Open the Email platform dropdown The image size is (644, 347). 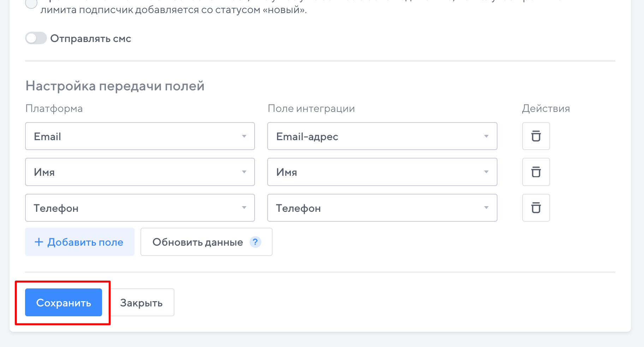tap(140, 136)
